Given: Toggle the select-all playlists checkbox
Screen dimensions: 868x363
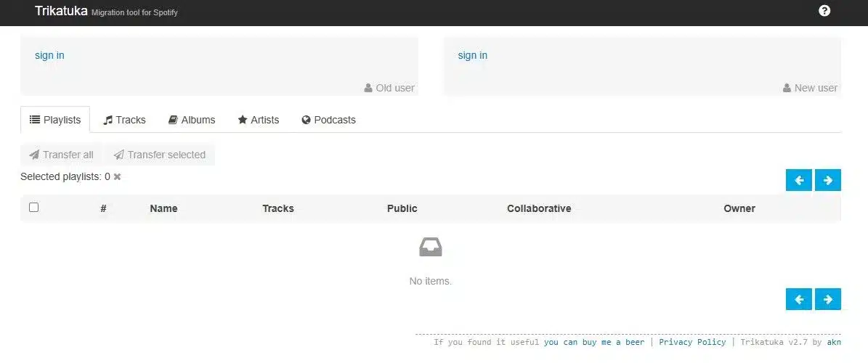Looking at the screenshot, I should pyautogui.click(x=33, y=208).
